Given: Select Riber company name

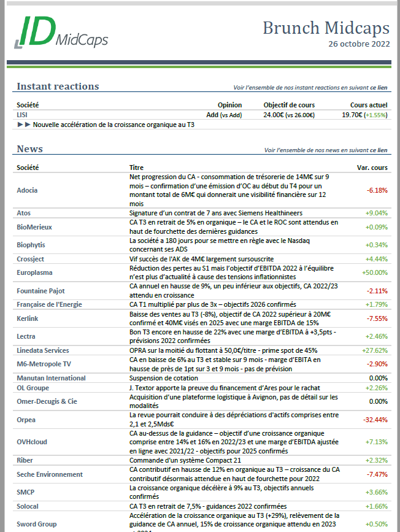Looking at the screenshot, I should (25, 460).
